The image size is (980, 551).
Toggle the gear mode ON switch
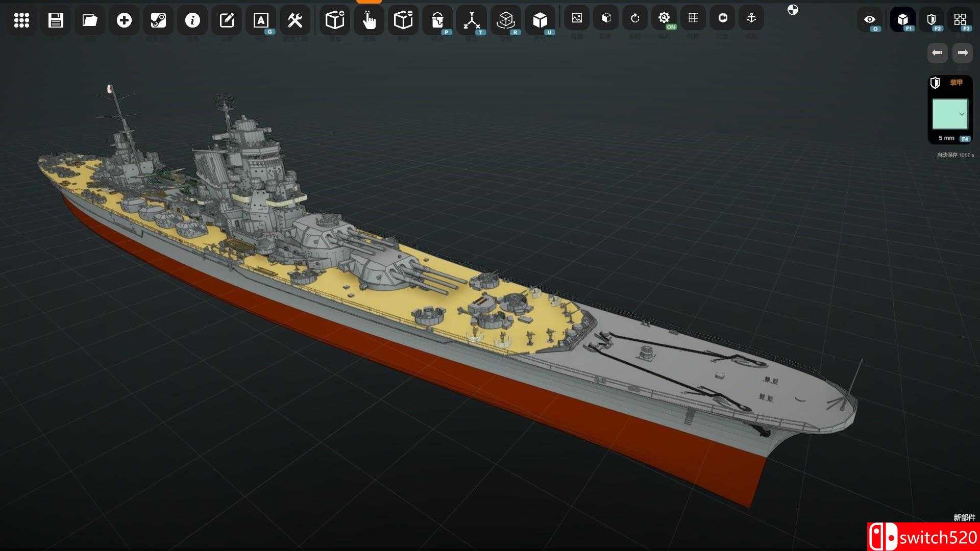664,18
